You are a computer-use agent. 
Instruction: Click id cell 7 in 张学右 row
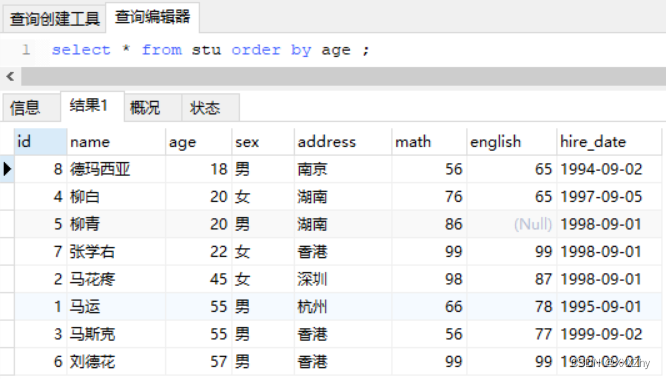pyautogui.click(x=40, y=252)
